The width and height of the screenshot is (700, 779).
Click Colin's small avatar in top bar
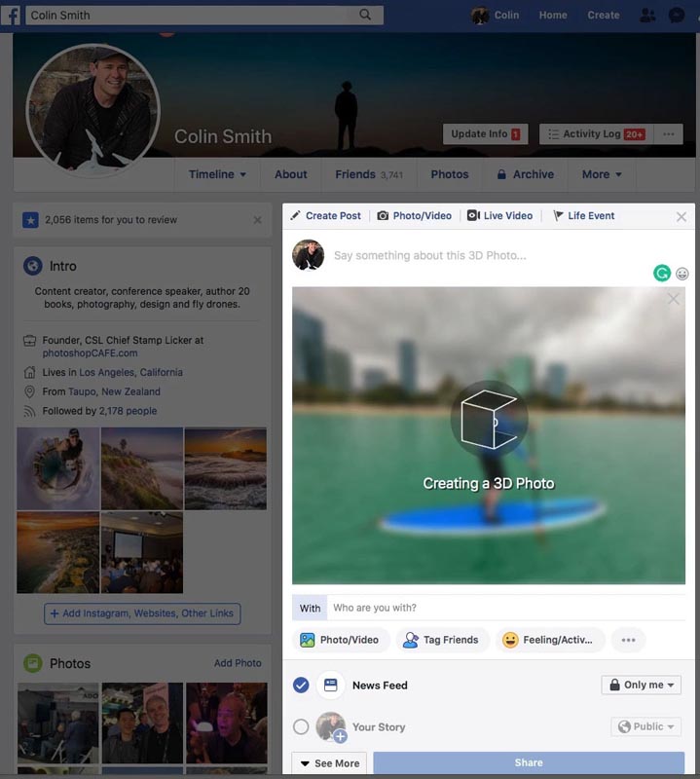(x=480, y=16)
